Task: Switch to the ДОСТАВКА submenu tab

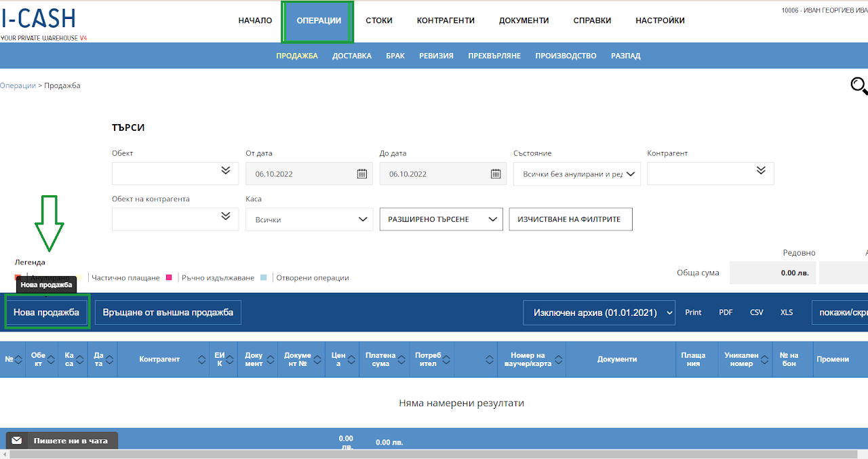Action: tap(352, 56)
